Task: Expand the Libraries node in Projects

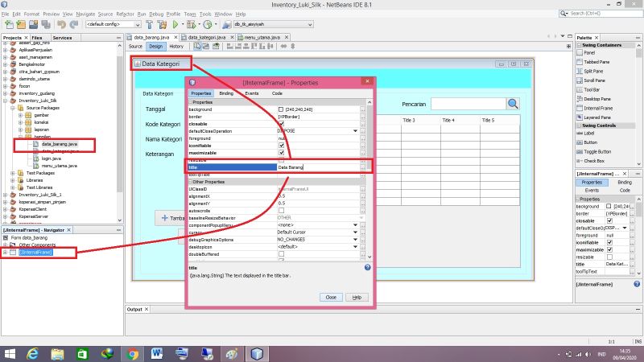Action: [x=13, y=180]
